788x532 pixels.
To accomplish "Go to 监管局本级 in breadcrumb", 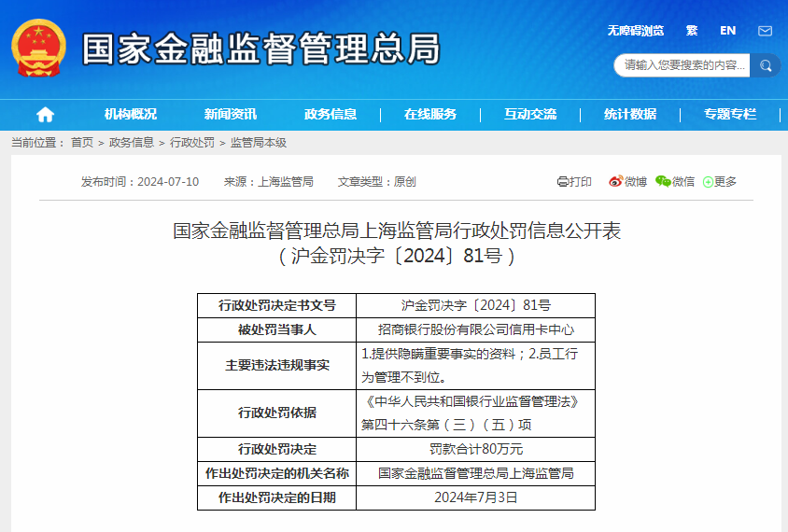I will pos(259,143).
